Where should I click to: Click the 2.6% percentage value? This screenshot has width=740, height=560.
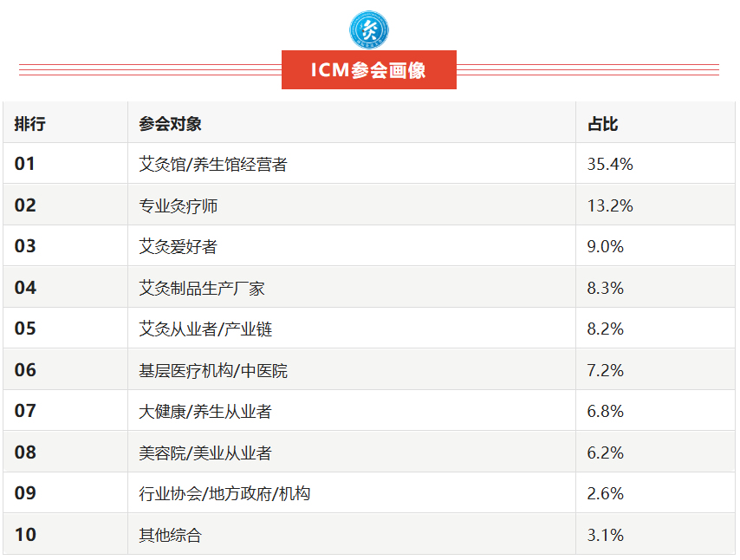click(606, 494)
